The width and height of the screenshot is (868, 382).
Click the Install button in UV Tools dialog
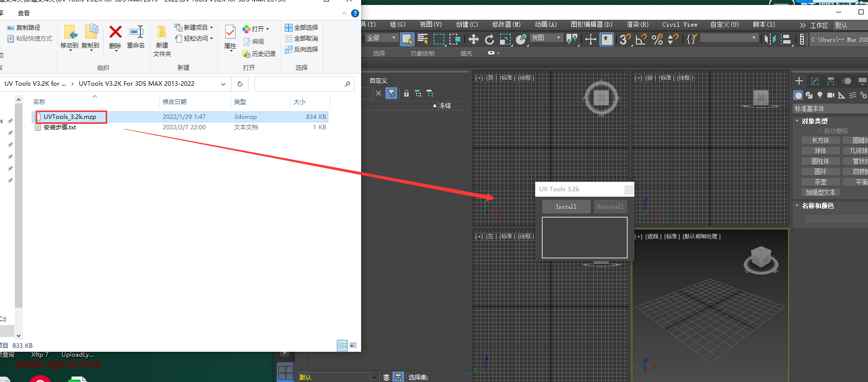[x=566, y=207]
